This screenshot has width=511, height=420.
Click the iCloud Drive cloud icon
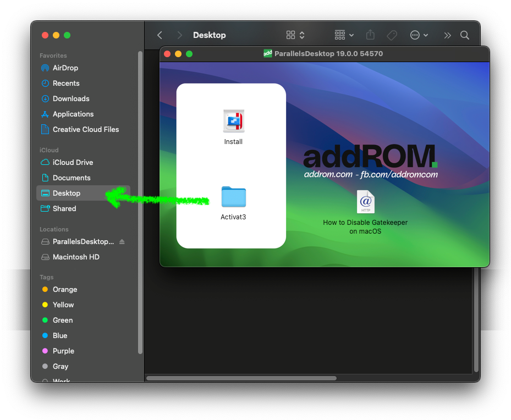(x=45, y=162)
